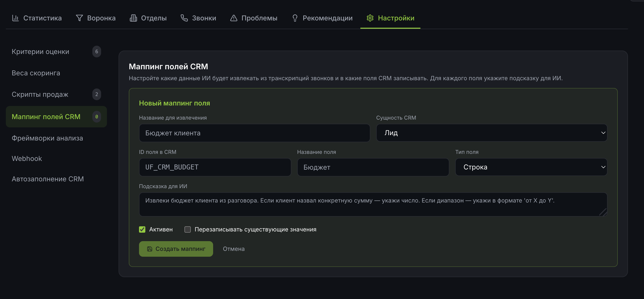Select the funnel icon for Воронка
The height and width of the screenshot is (299, 644).
79,18
